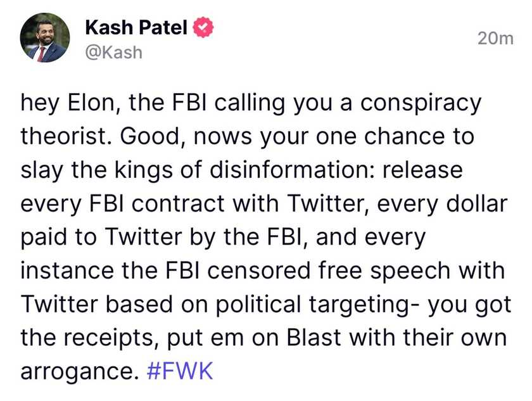Click the word "instance" in the post
The height and width of the screenshot is (401, 532).
[67, 271]
